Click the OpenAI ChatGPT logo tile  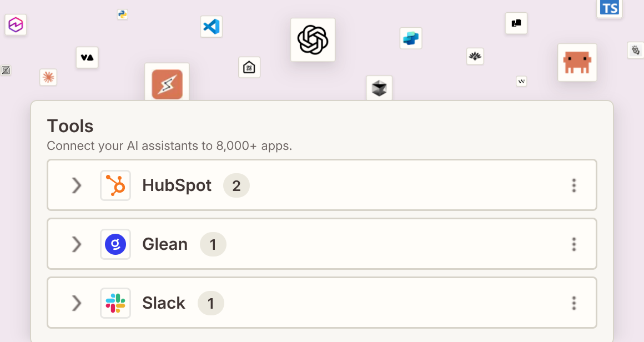313,40
